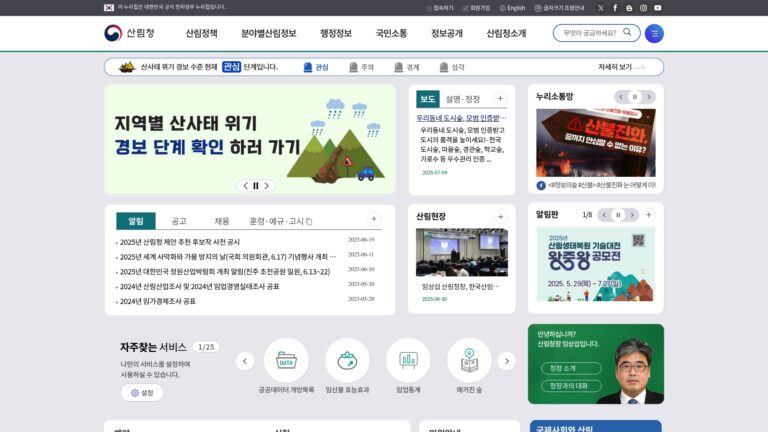This screenshot has height=432, width=768.
Task: Open the 산림정책 main menu
Action: click(x=201, y=33)
